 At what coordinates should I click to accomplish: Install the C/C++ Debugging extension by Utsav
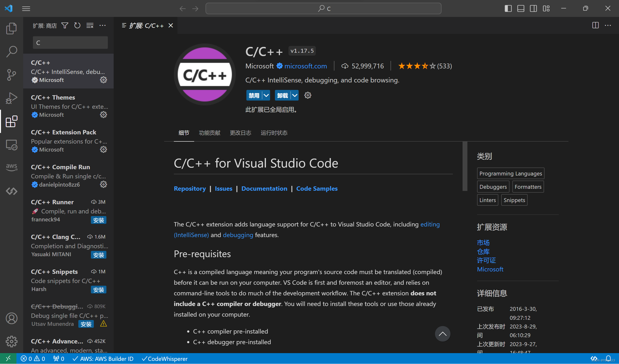[x=86, y=324]
